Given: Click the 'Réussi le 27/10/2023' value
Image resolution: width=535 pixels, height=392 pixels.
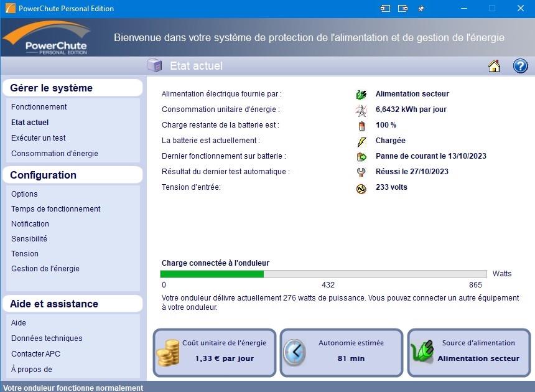Looking at the screenshot, I should [x=412, y=172].
